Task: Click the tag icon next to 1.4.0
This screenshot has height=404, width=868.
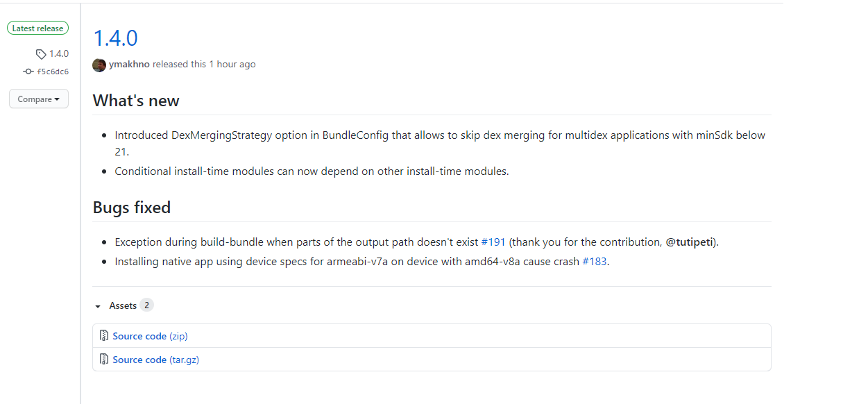Action: (40, 53)
